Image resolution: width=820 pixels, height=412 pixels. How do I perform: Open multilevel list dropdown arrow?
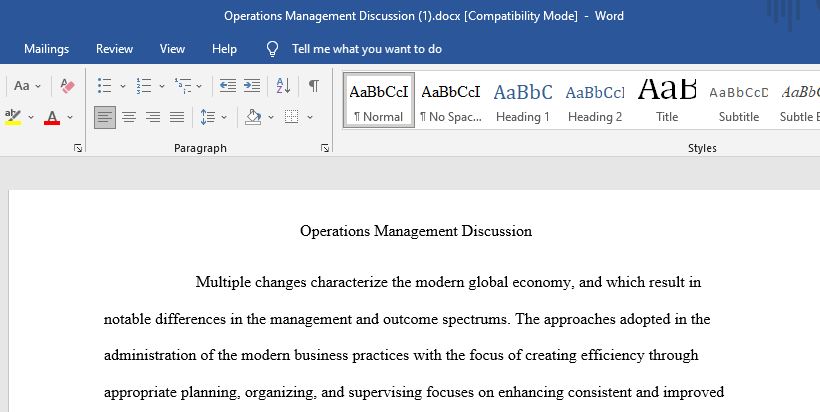coord(199,86)
